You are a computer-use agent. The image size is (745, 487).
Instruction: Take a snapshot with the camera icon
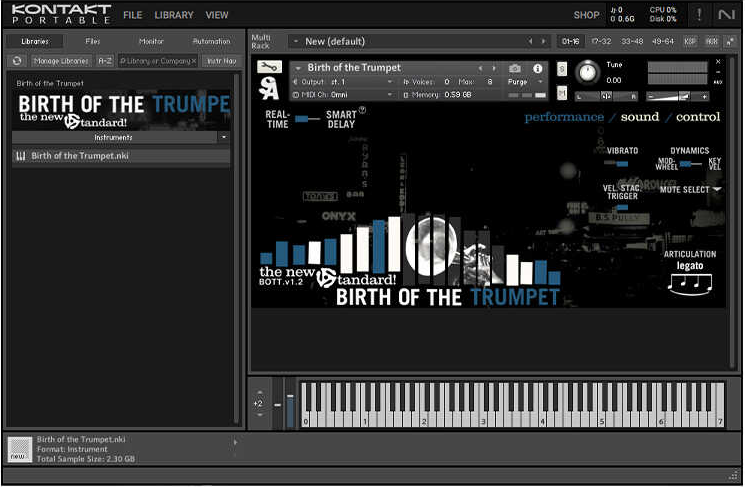click(x=515, y=68)
